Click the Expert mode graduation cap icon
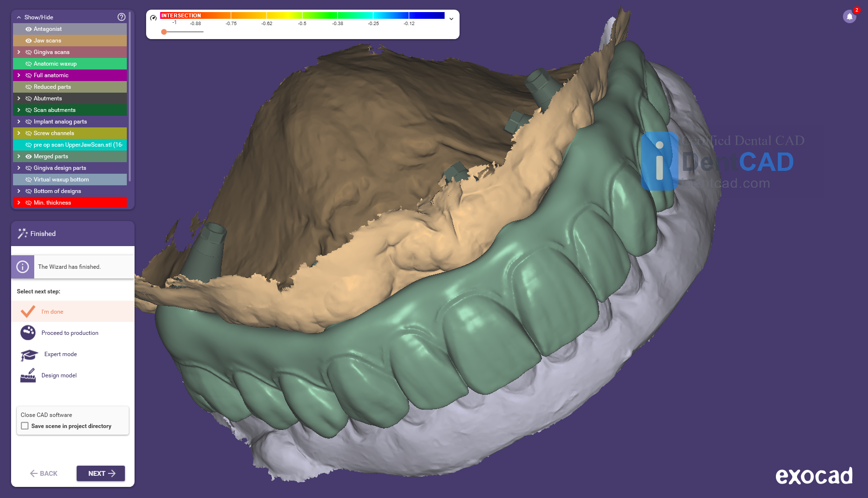 pyautogui.click(x=29, y=355)
